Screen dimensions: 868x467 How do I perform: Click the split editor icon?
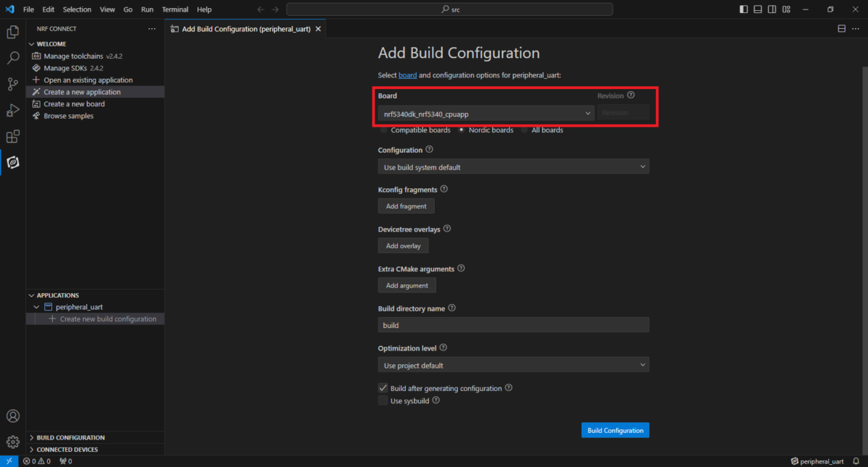[842, 29]
